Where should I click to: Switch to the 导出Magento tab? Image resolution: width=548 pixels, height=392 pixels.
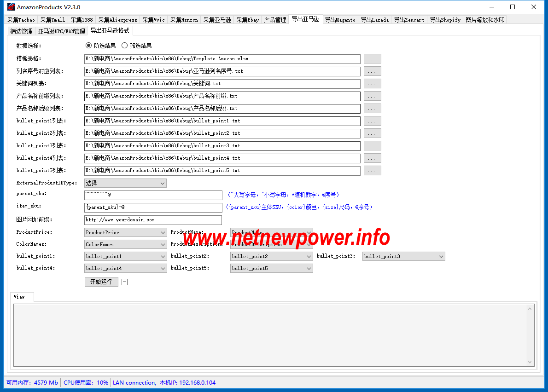[x=340, y=20]
